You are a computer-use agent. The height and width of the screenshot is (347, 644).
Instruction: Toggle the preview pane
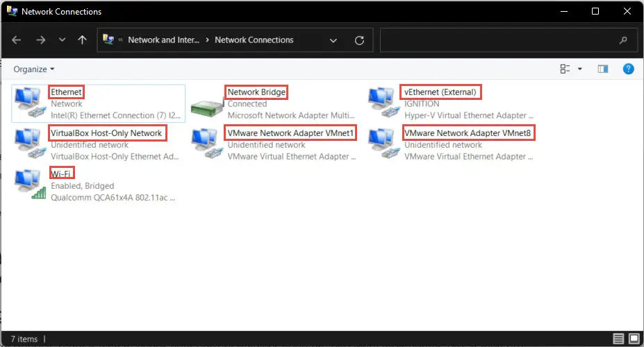(603, 69)
